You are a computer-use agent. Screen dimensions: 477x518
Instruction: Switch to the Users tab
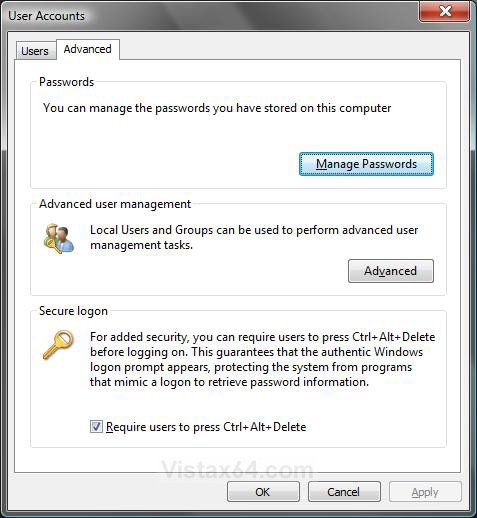[35, 51]
